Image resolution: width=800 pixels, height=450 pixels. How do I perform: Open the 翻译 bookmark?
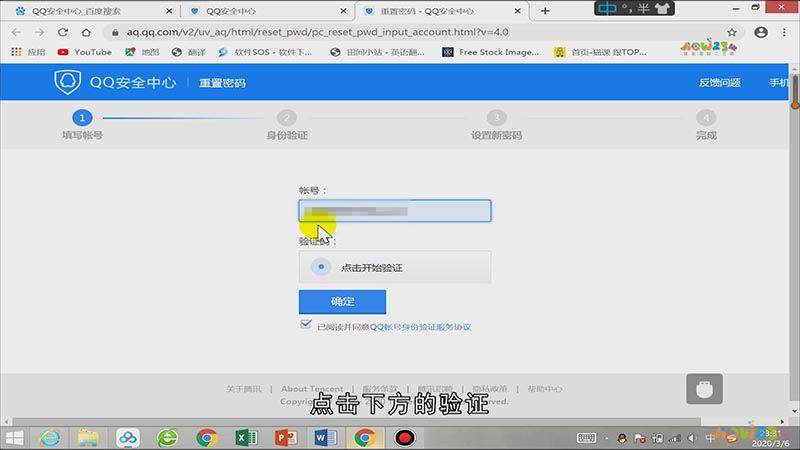189,52
